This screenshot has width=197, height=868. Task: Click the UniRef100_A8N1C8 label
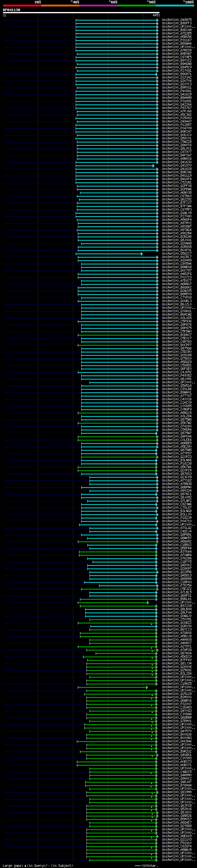177,413
